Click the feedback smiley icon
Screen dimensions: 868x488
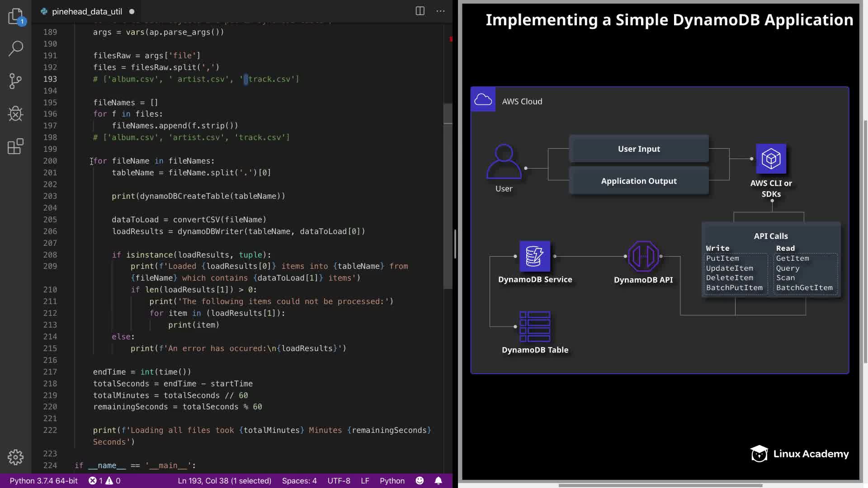pyautogui.click(x=420, y=481)
